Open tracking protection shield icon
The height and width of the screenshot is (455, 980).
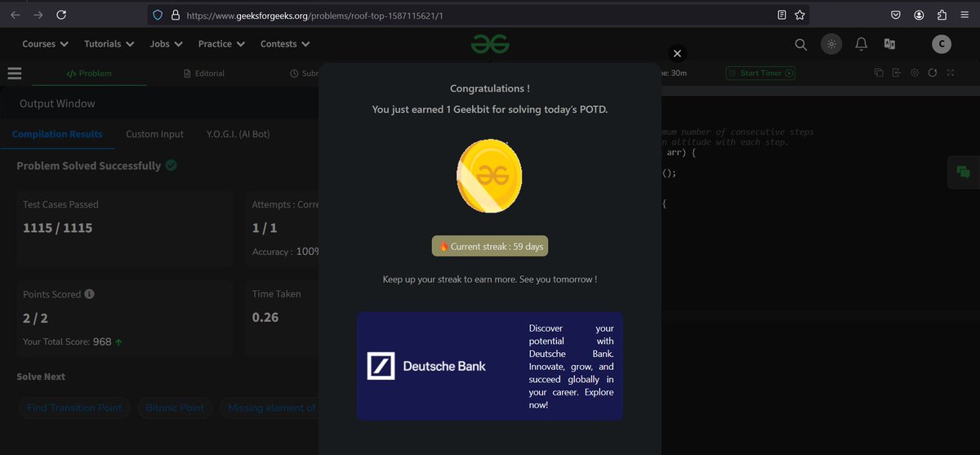(x=158, y=15)
